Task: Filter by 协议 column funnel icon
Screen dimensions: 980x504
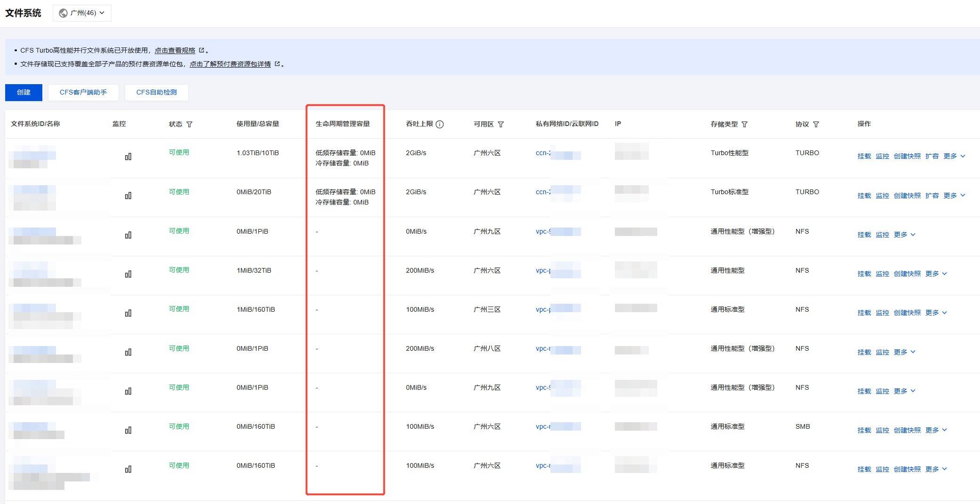Action: 816,125
